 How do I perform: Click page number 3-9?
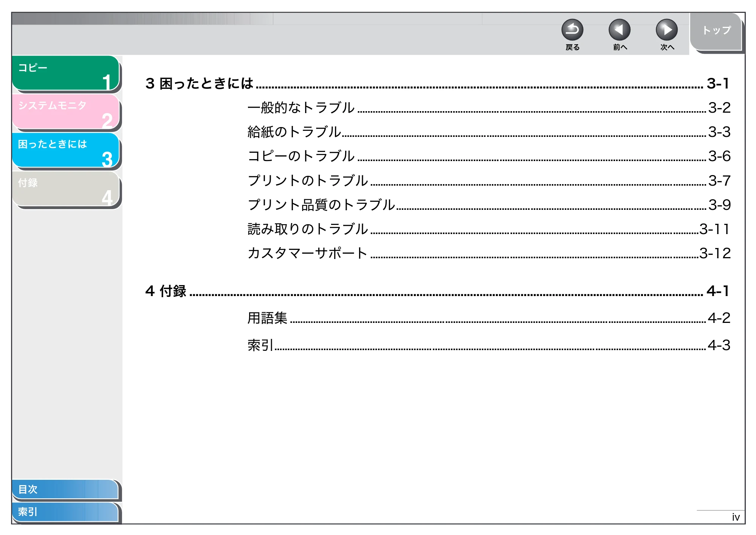719,205
